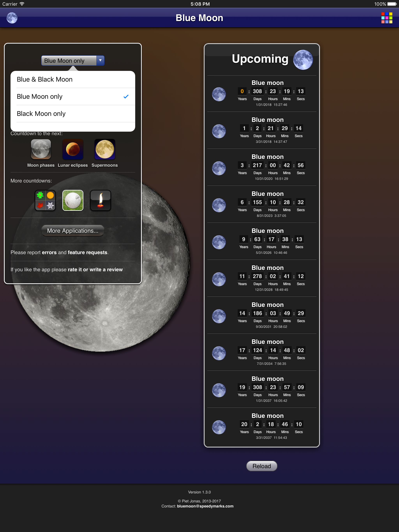Click the bluemoon@speedymarks.com contact email

(x=205, y=506)
